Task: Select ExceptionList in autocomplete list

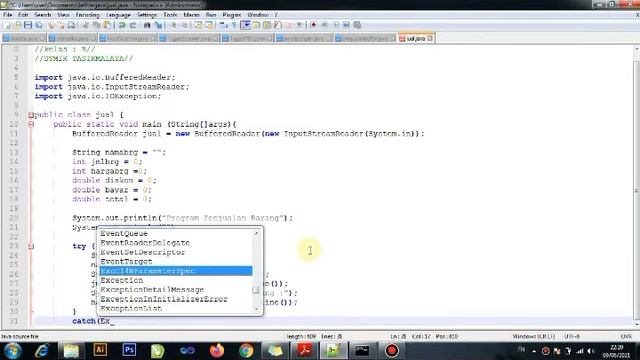Action: point(176,309)
